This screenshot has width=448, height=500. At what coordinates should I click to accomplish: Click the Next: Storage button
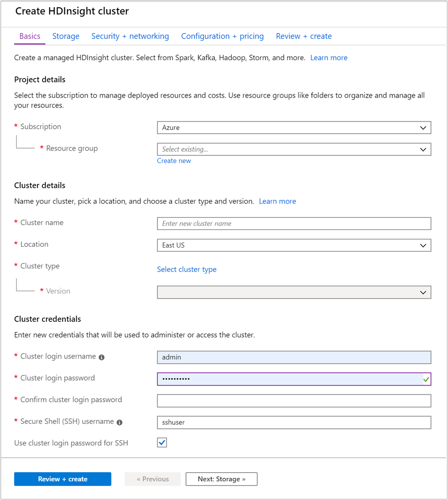[221, 479]
